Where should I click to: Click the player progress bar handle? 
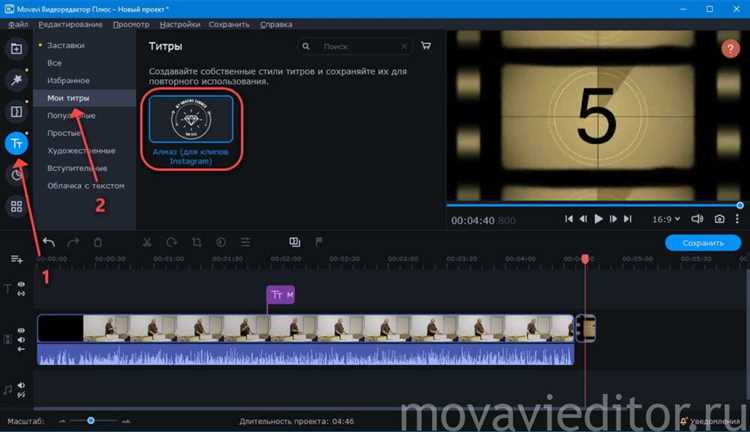pos(739,205)
